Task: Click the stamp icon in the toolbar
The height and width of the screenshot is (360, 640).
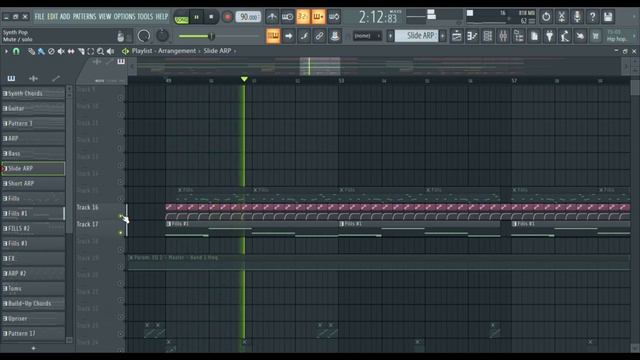Action: coord(335,36)
